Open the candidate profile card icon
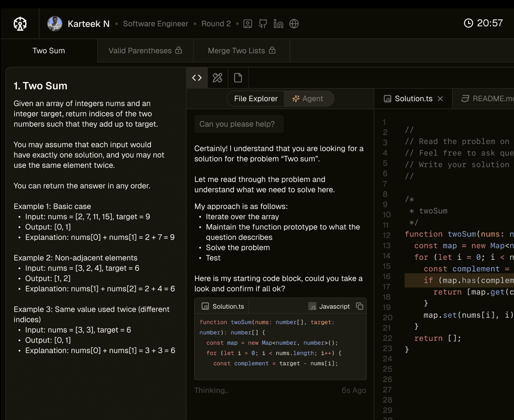The image size is (514, 420). click(x=248, y=24)
